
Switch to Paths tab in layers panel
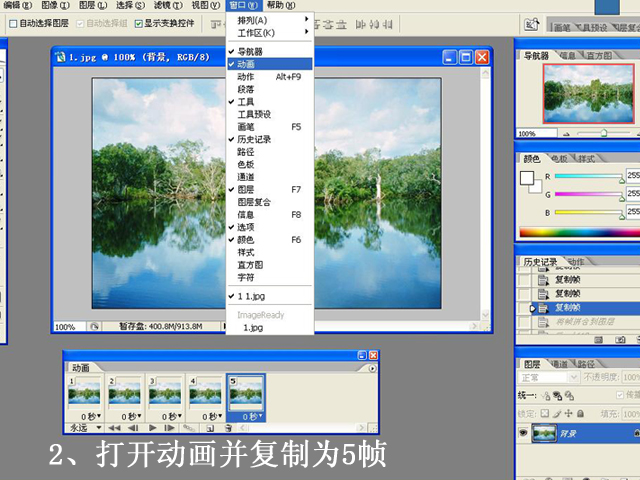click(x=586, y=364)
